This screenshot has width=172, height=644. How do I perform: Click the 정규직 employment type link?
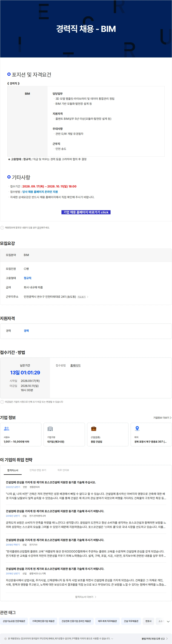click(x=27, y=278)
